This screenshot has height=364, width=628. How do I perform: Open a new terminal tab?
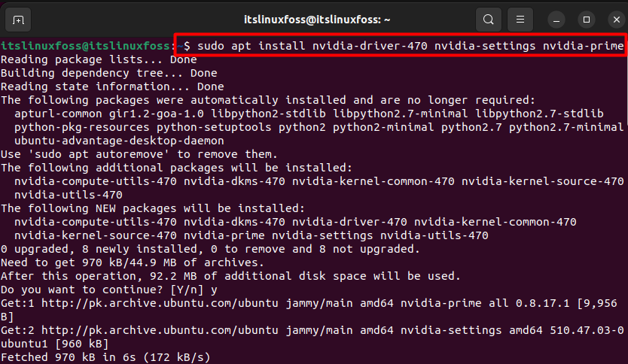tap(18, 20)
